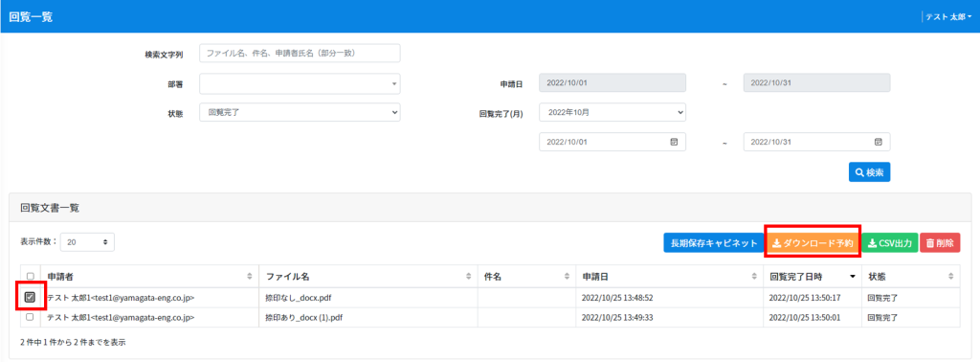This screenshot has height=362, width=980.
Task: Open the 状態 dropdown showing 回覧完了
Action: click(300, 113)
